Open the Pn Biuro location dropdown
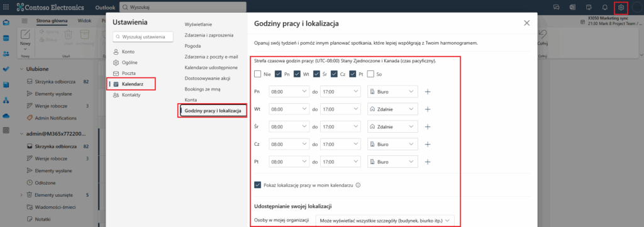 (x=392, y=92)
